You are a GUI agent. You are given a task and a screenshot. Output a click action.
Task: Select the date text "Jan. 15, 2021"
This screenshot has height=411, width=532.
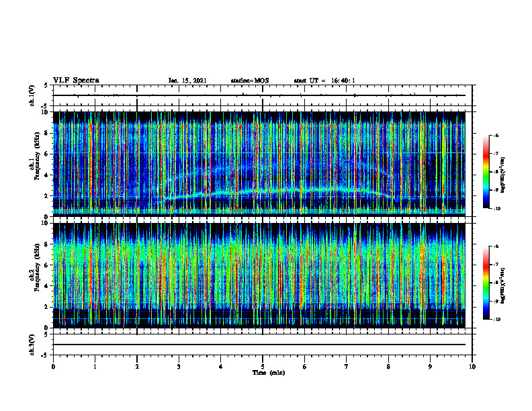click(187, 81)
